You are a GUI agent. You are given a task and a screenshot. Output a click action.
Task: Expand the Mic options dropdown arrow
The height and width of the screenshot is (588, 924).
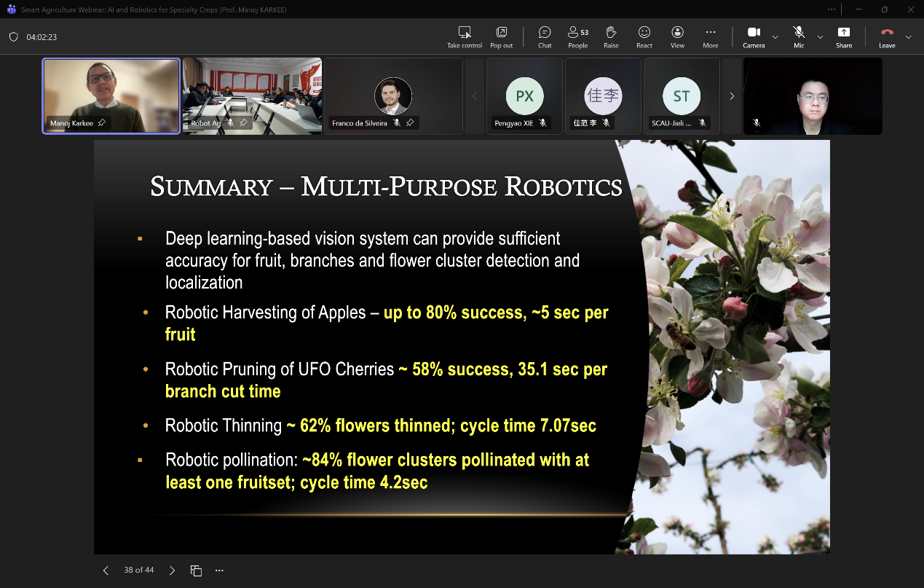pyautogui.click(x=820, y=37)
